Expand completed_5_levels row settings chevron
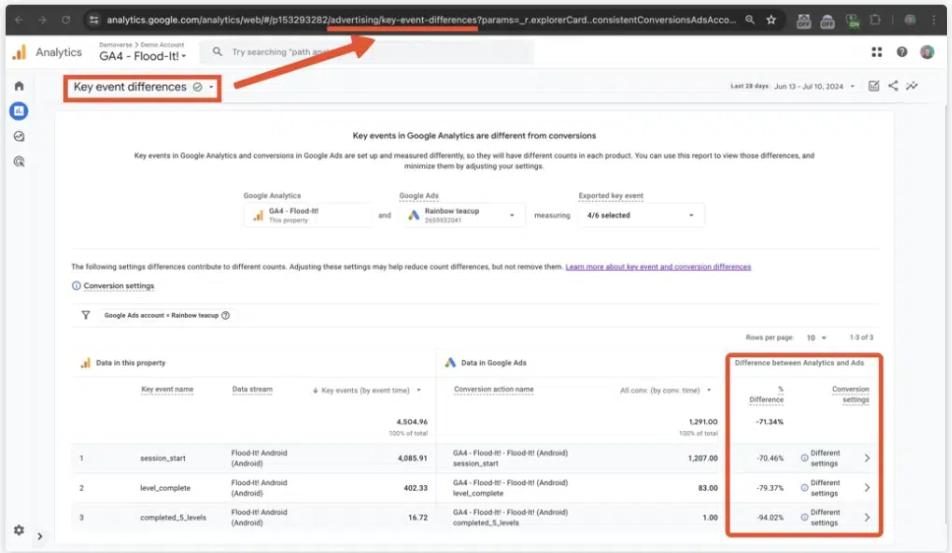This screenshot has height=553, width=952. pyautogui.click(x=867, y=518)
